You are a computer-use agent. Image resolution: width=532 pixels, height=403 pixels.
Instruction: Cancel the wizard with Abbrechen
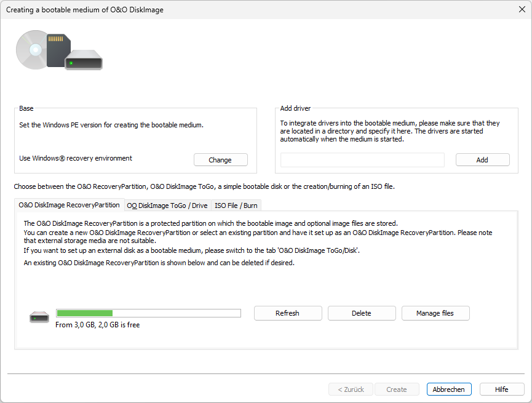449,389
